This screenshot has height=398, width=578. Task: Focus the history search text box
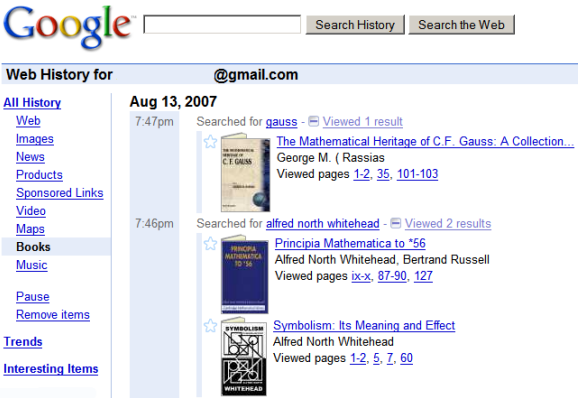tap(222, 25)
